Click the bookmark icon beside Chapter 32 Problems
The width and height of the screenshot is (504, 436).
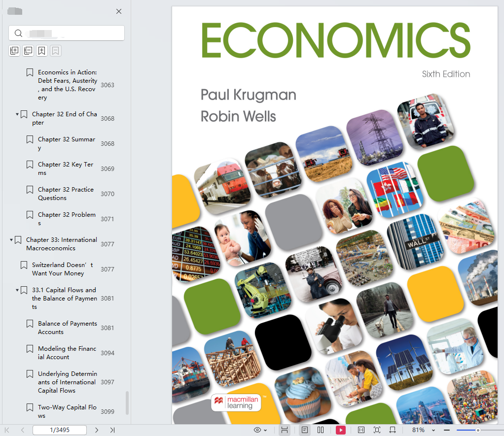[x=30, y=214]
